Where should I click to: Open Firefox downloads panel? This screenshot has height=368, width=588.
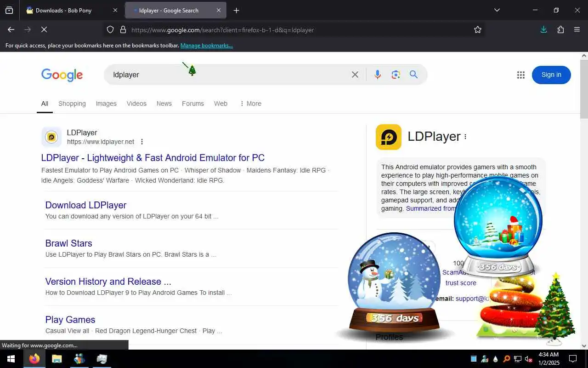[543, 29]
